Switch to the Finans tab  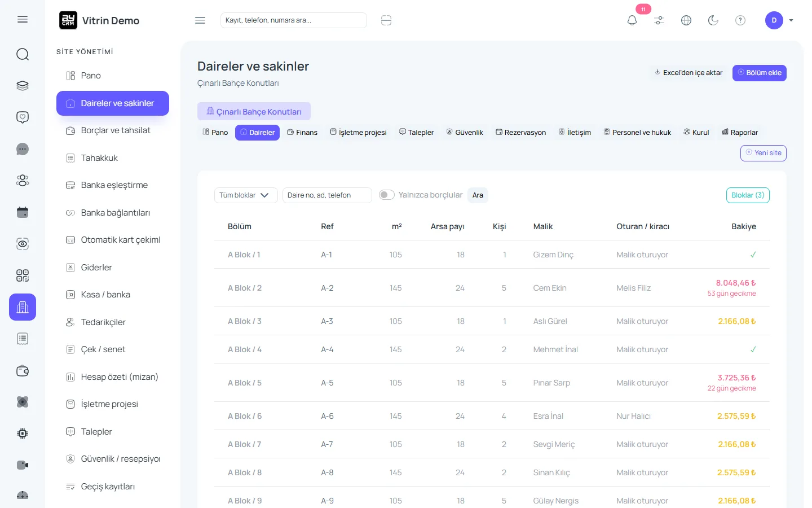tap(302, 133)
